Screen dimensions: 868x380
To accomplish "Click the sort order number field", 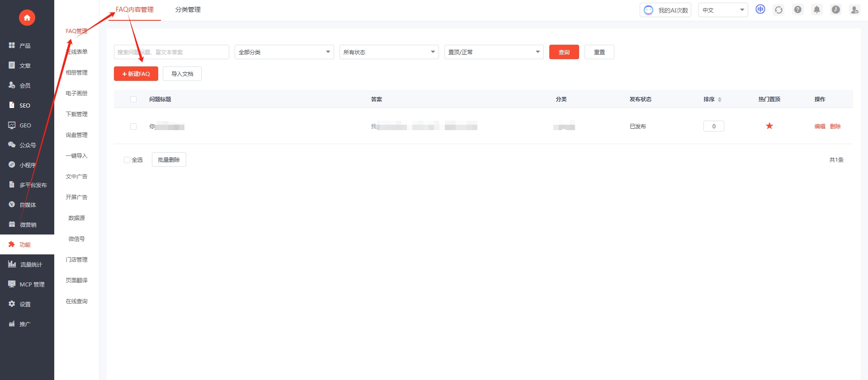I will 714,126.
